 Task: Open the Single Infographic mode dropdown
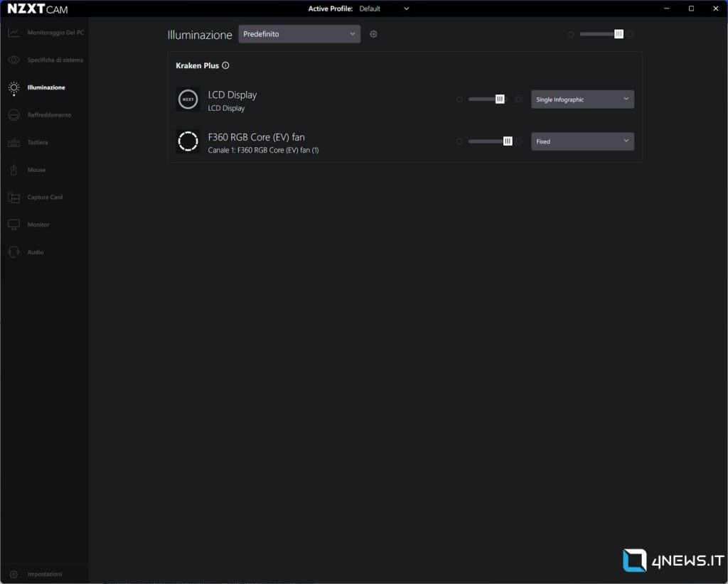pyautogui.click(x=582, y=99)
